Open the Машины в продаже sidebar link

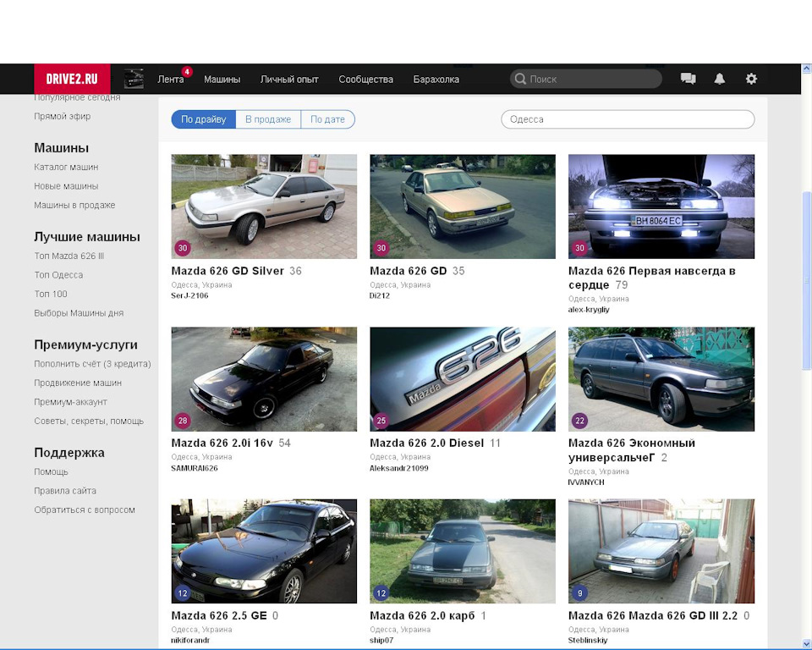tap(74, 206)
